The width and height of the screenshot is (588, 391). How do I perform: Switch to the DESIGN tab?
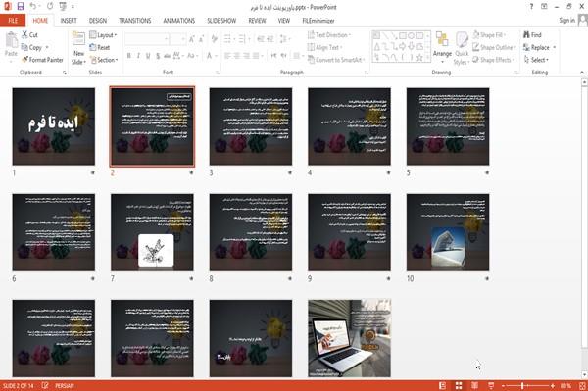(98, 21)
